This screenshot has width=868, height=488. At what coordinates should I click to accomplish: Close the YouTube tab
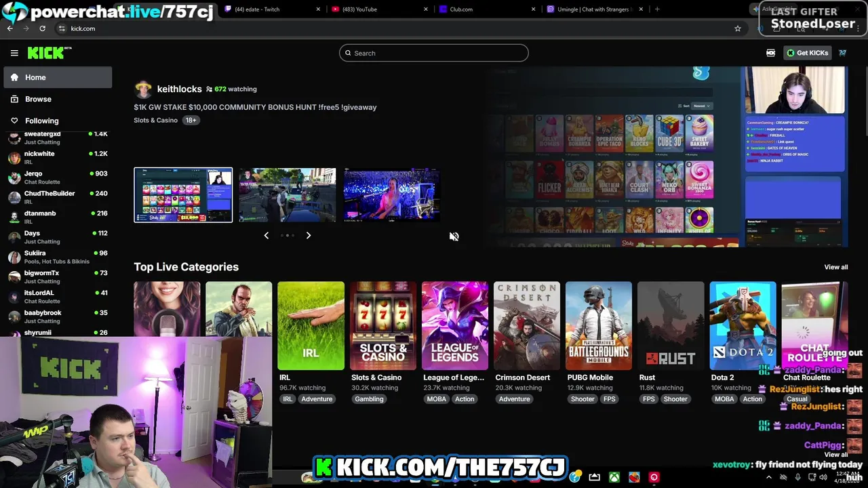(426, 9)
